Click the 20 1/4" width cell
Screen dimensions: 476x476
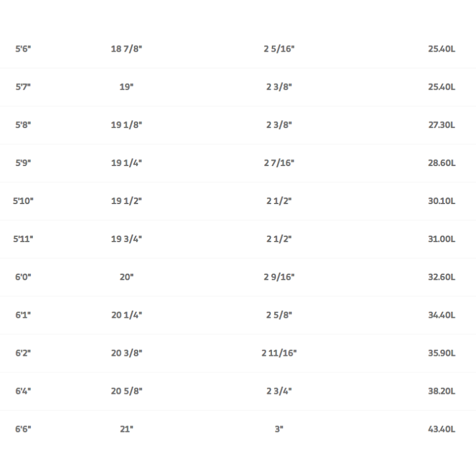pyautogui.click(x=127, y=315)
